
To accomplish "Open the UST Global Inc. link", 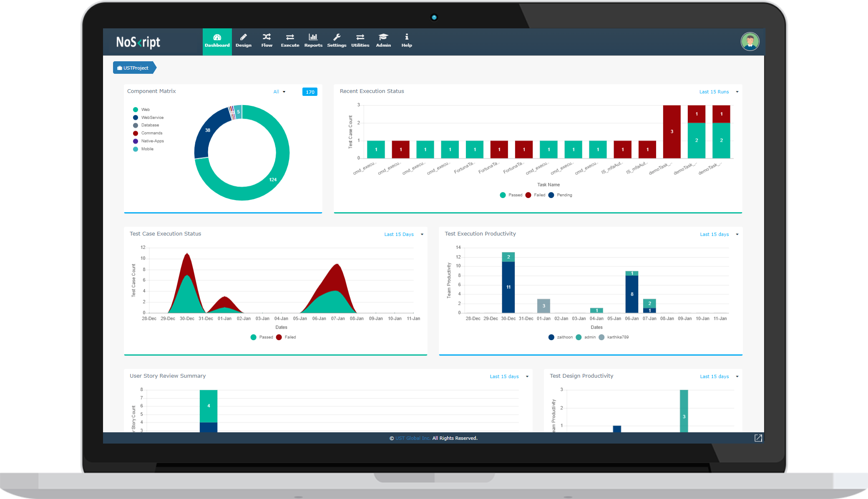I will 413,438.
